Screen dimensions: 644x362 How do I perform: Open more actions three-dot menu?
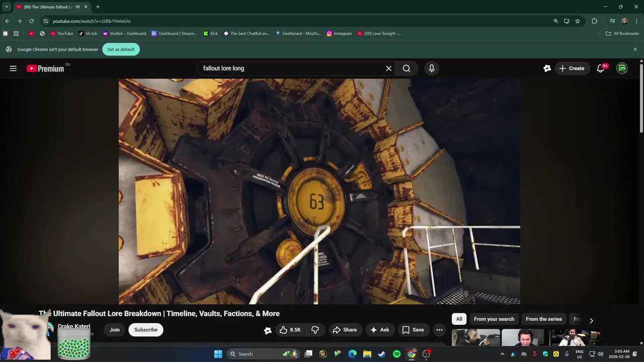point(439,330)
